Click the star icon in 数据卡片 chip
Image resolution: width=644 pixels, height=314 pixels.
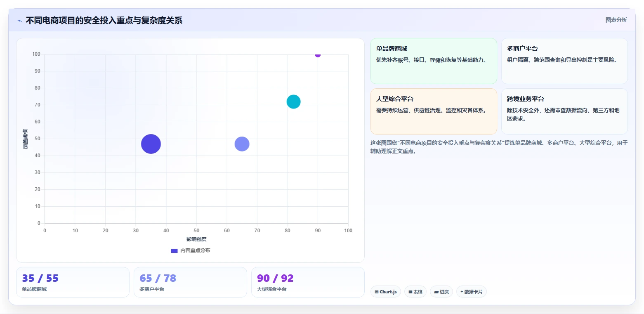coord(462,292)
